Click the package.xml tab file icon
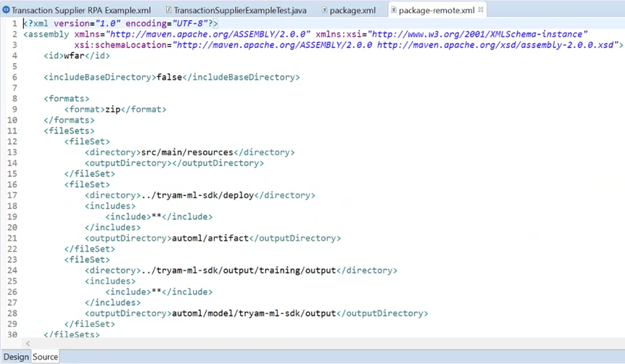The height and width of the screenshot is (364, 625). (324, 10)
